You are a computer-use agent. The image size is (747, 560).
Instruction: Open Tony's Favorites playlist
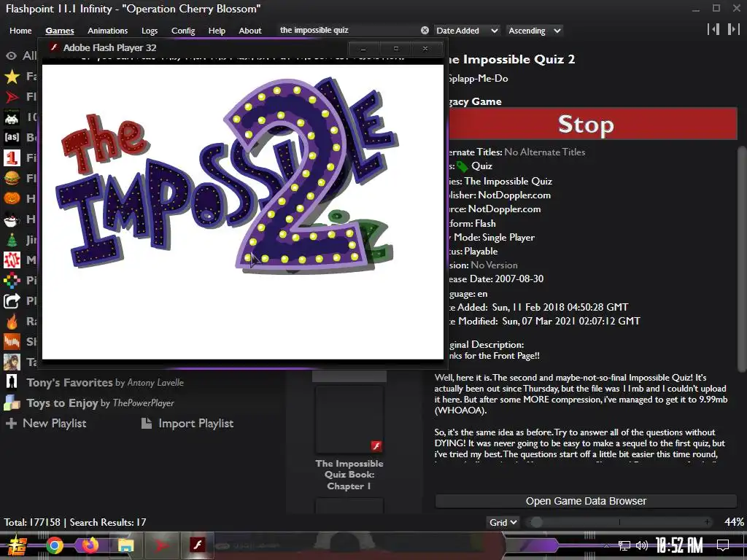click(105, 382)
